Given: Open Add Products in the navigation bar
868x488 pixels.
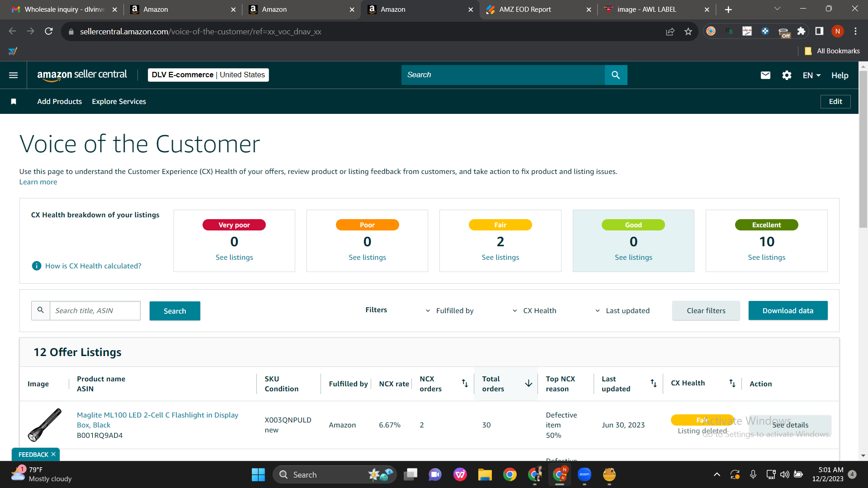Looking at the screenshot, I should tap(60, 102).
